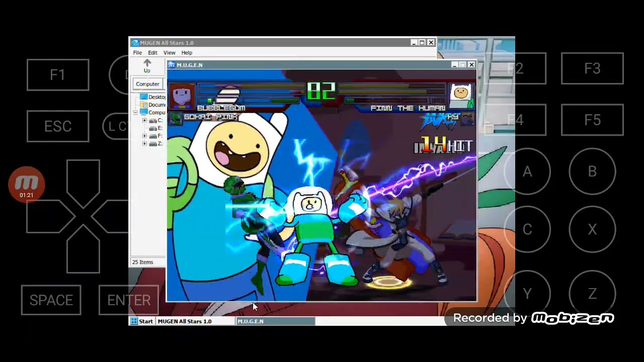Tap the faded F4 overlay key
The width and height of the screenshot is (644, 362).
(x=516, y=120)
